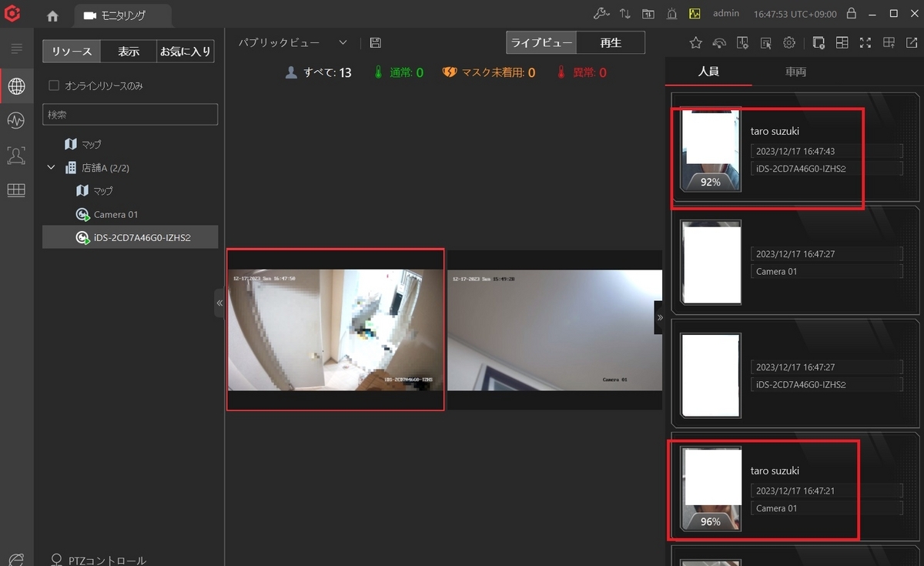
Task: Open the face recognition sidebar icon
Action: (x=16, y=155)
